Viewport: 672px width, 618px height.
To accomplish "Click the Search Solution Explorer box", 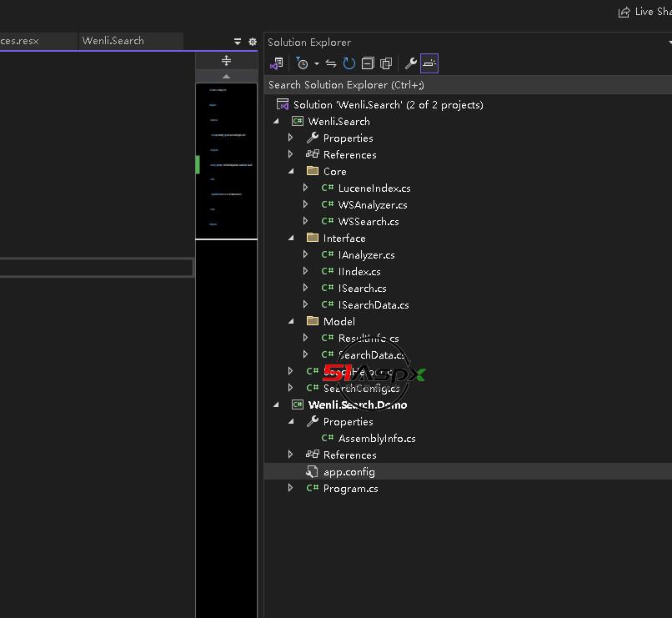I will point(468,85).
